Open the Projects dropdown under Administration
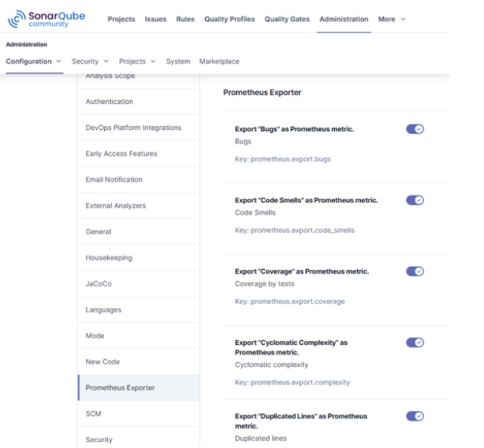This screenshot has height=448, width=484. [137, 61]
